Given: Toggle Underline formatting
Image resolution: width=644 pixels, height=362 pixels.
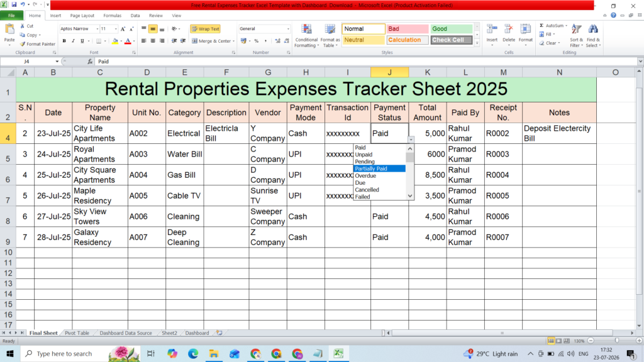Looking at the screenshot, I should [82, 41].
